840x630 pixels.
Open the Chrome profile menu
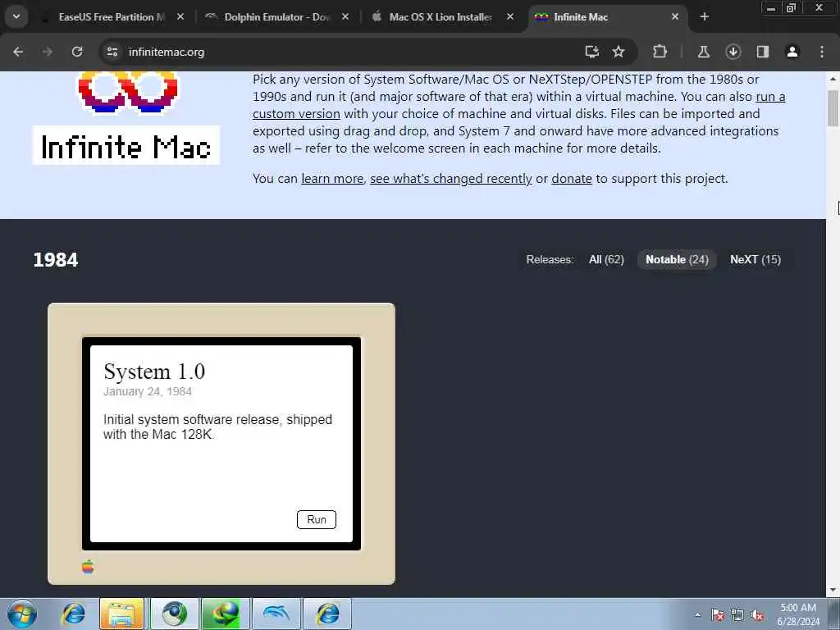[792, 52]
